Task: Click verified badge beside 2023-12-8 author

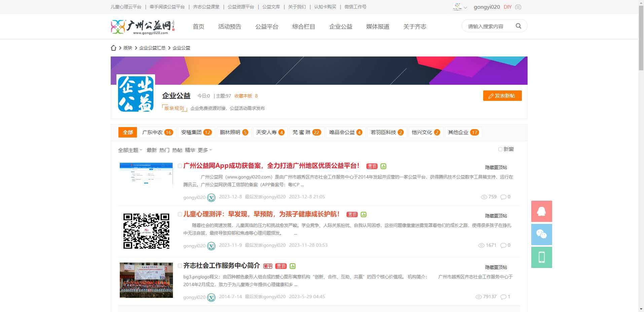Action: [211, 197]
